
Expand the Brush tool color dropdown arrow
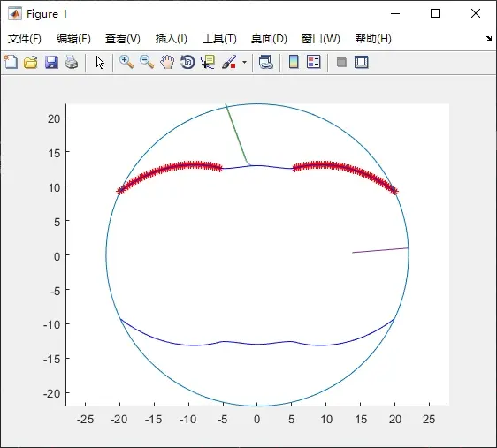(x=244, y=62)
